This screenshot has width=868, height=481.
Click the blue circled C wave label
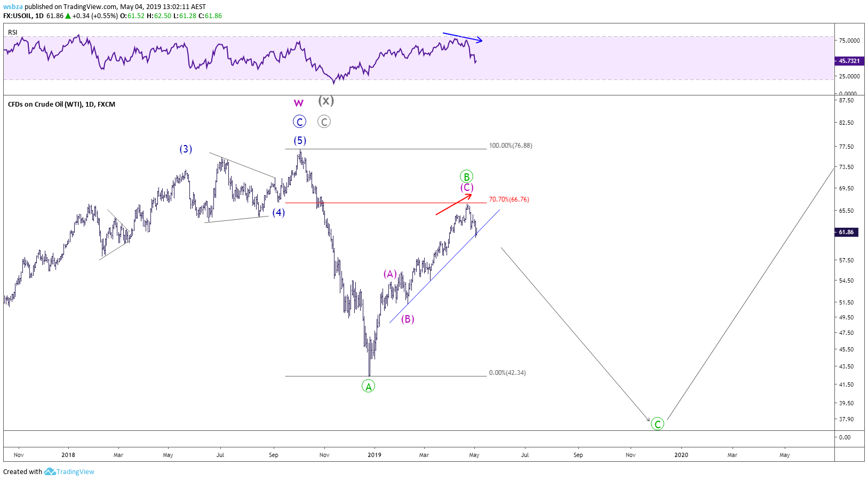[299, 122]
